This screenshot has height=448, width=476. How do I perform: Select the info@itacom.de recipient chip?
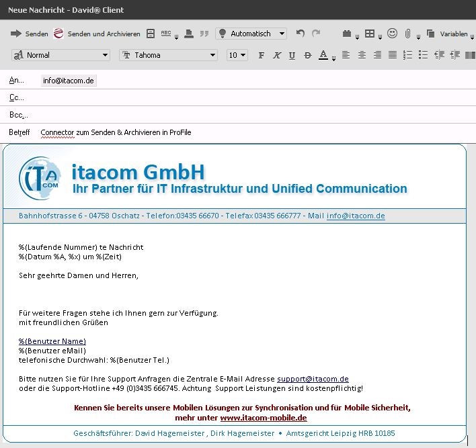tap(69, 81)
